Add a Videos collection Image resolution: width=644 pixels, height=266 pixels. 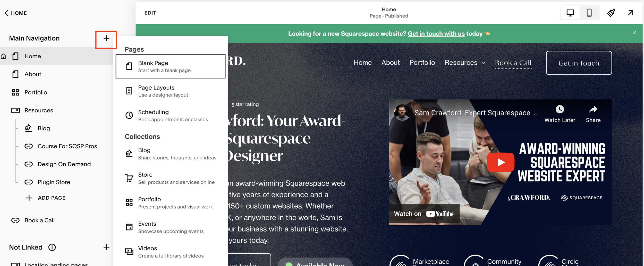171,252
